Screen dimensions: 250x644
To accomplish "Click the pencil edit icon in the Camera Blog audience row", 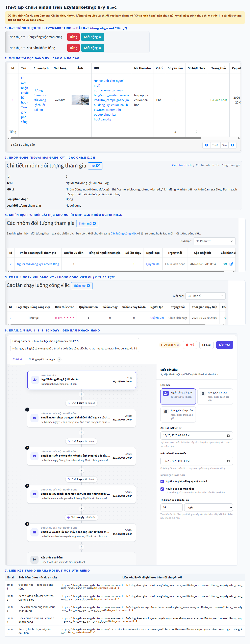I will (x=231, y=264).
